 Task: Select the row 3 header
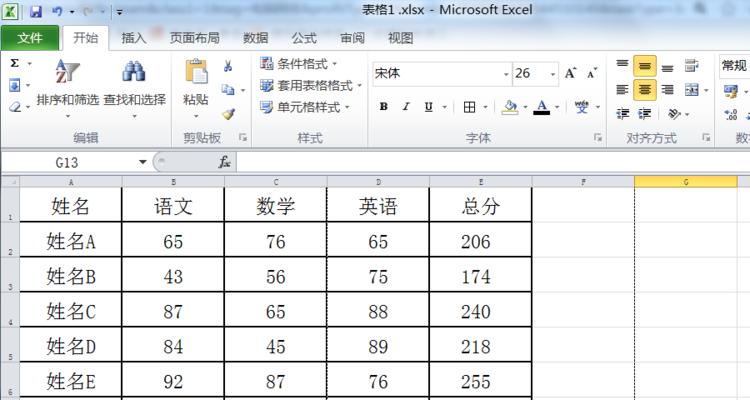click(10, 275)
